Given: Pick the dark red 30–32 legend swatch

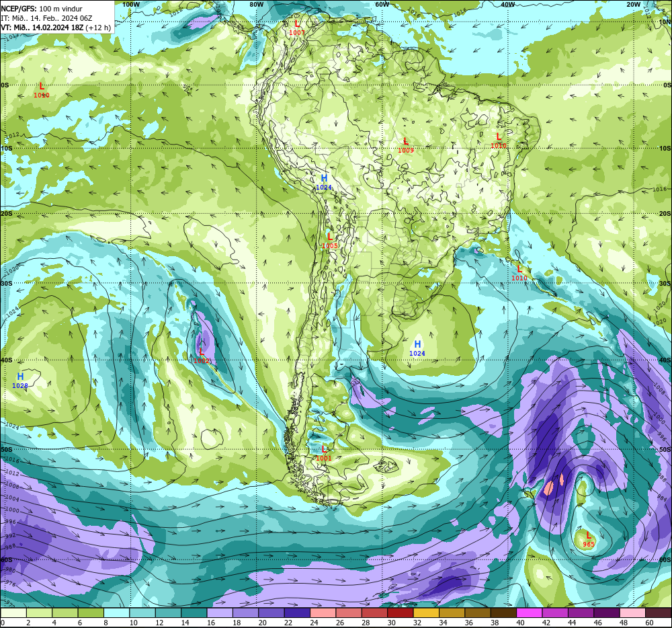Looking at the screenshot, I should coord(401,613).
